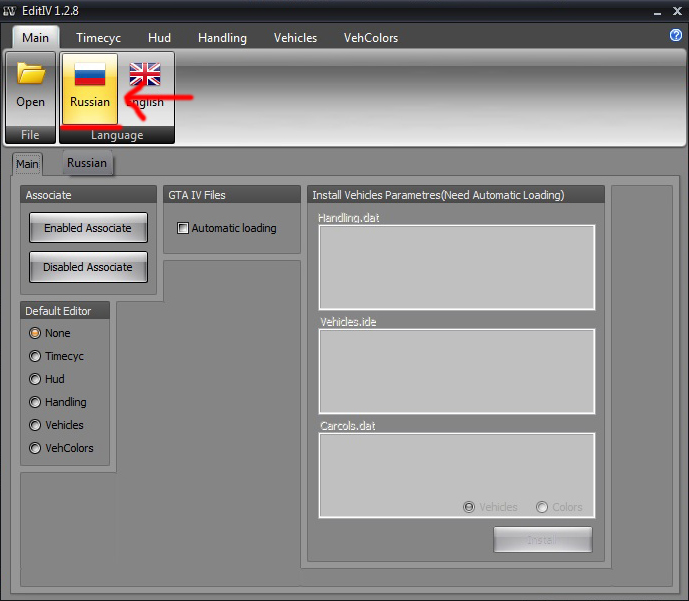689x601 pixels.
Task: Close the EditIV window
Action: pos(677,11)
